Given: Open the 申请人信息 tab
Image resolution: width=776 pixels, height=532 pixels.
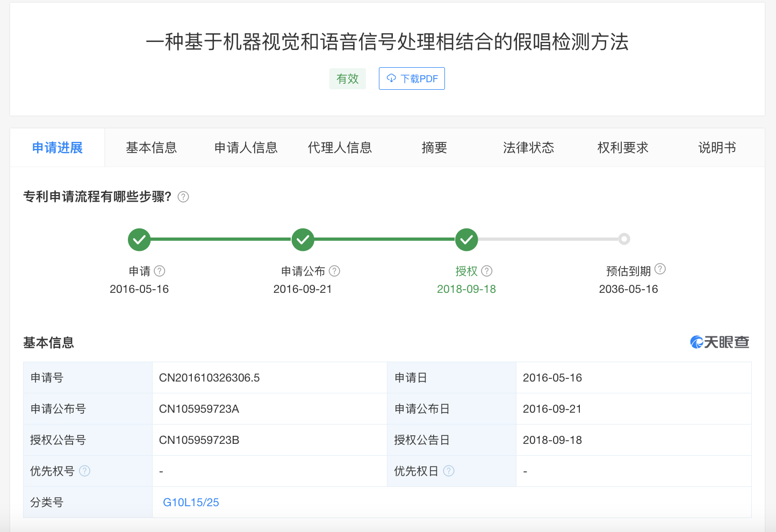Looking at the screenshot, I should 246,148.
